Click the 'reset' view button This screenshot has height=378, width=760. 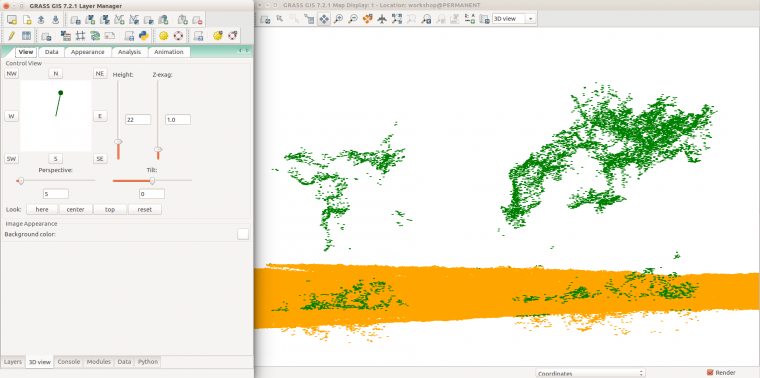pos(144,209)
